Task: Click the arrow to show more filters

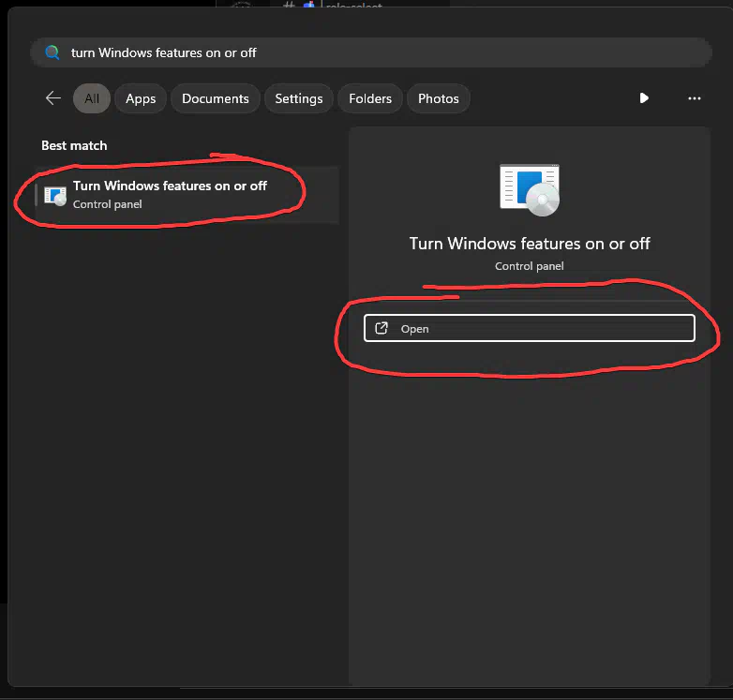Action: (644, 98)
